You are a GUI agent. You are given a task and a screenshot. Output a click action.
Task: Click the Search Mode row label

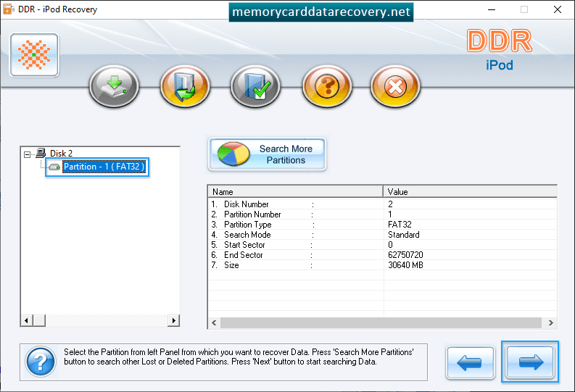247,235
